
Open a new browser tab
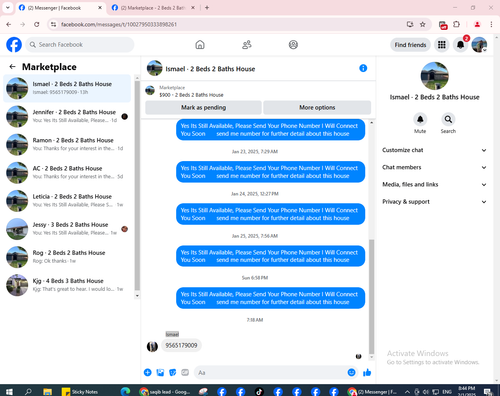[207, 8]
